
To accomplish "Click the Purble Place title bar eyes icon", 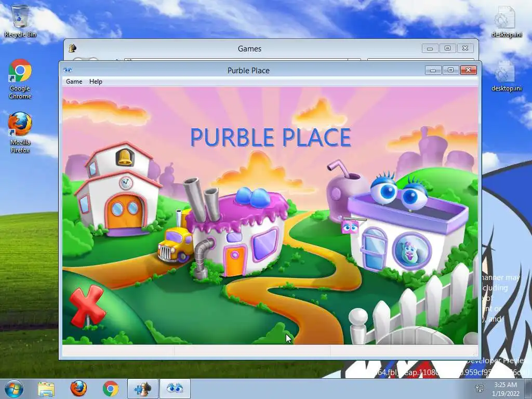I will (68, 70).
